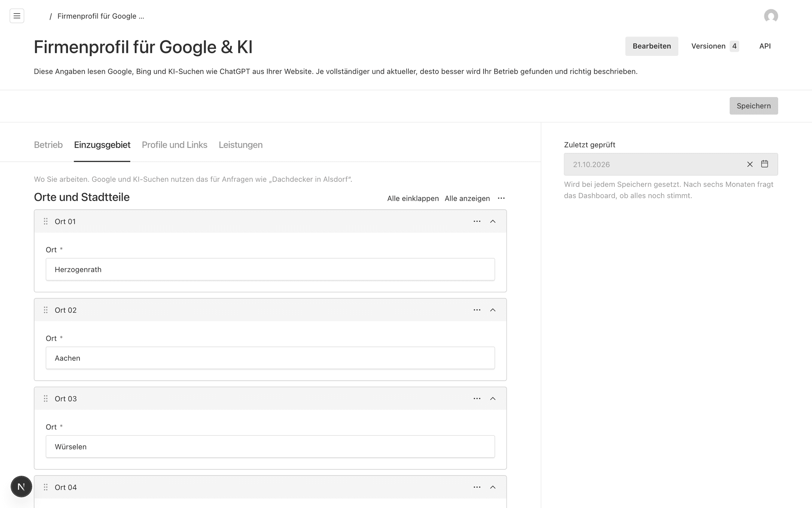Click the Bearbeiten view button
This screenshot has height=508, width=812.
[x=652, y=46]
